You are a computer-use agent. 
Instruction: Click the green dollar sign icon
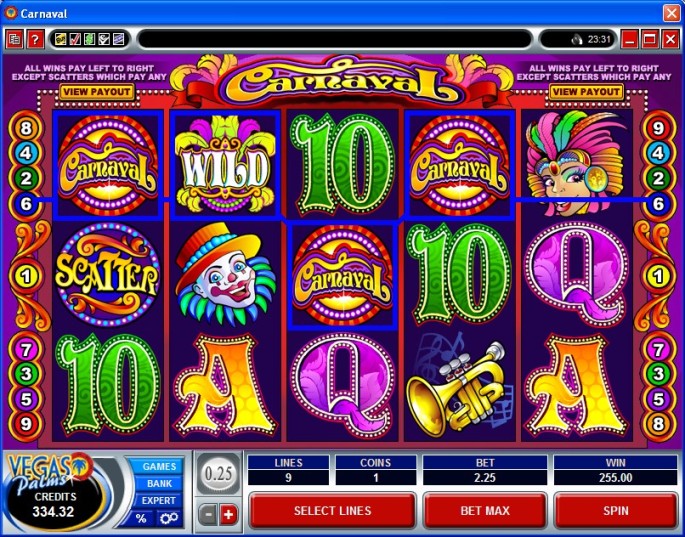point(90,39)
